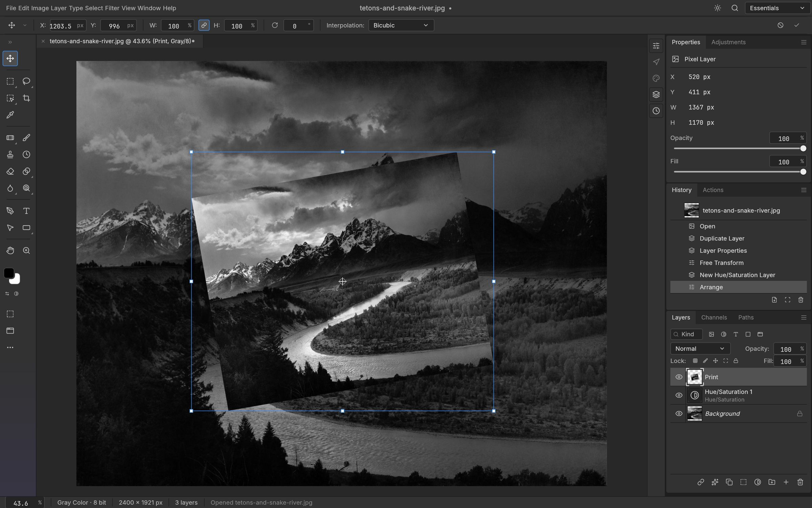Select the Hand tool
The image size is (812, 508).
coord(10,251)
